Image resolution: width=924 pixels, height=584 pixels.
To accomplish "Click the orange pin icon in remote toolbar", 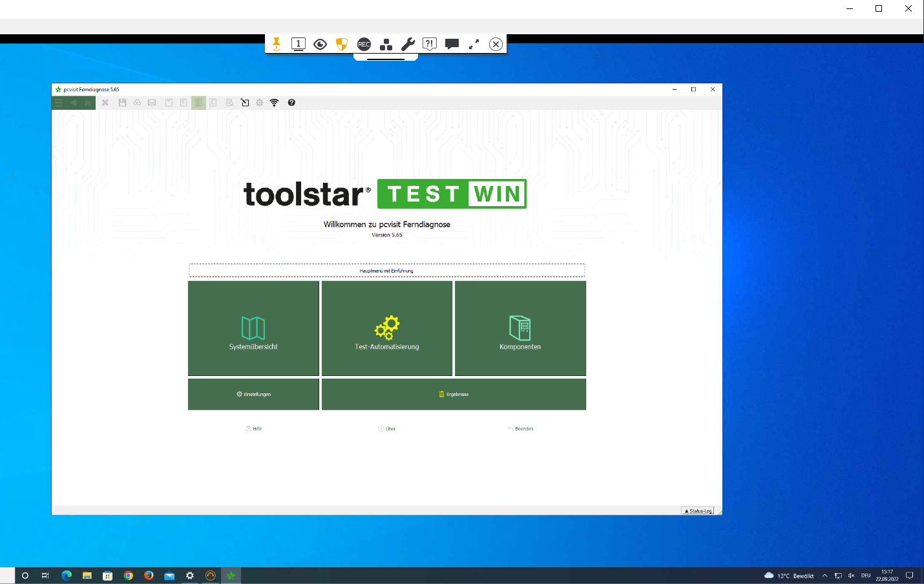I will point(277,44).
